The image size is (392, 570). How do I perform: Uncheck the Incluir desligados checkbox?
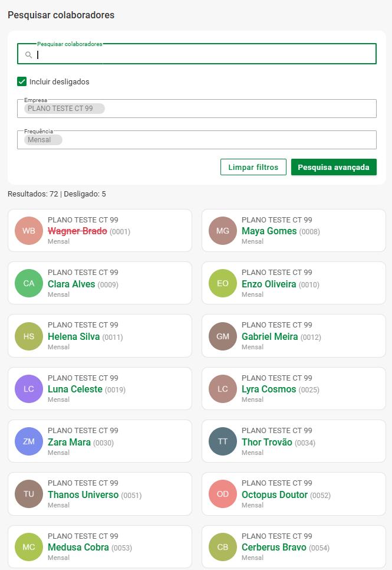[22, 82]
